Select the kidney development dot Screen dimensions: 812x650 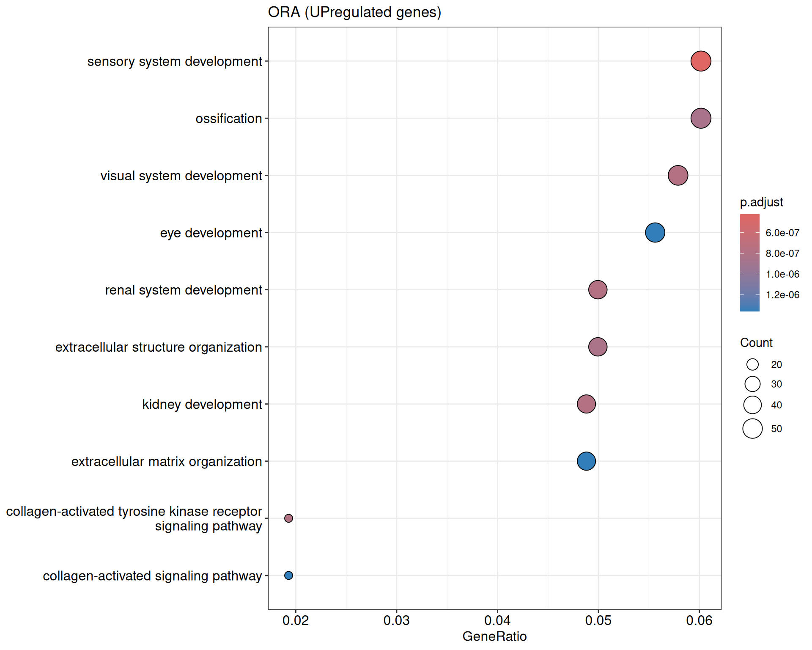coord(586,404)
